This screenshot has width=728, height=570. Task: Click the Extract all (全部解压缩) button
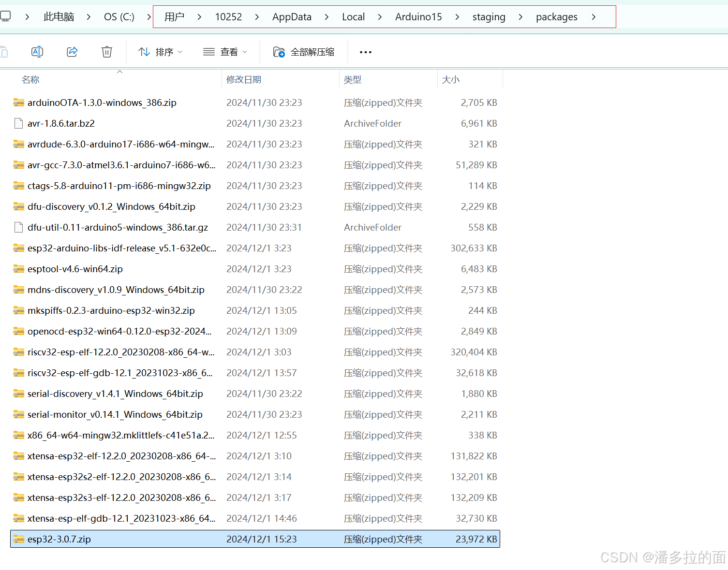304,52
